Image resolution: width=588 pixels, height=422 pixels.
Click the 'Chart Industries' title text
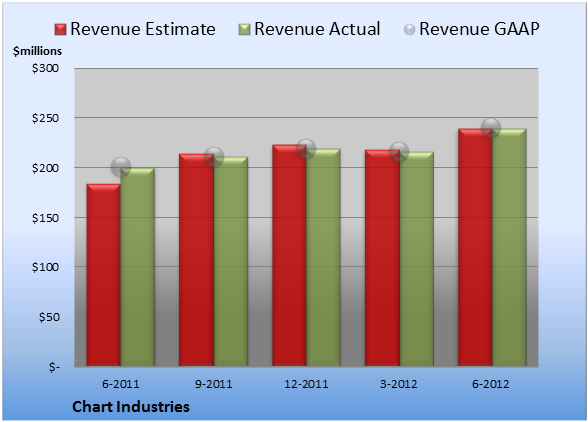[x=131, y=407]
